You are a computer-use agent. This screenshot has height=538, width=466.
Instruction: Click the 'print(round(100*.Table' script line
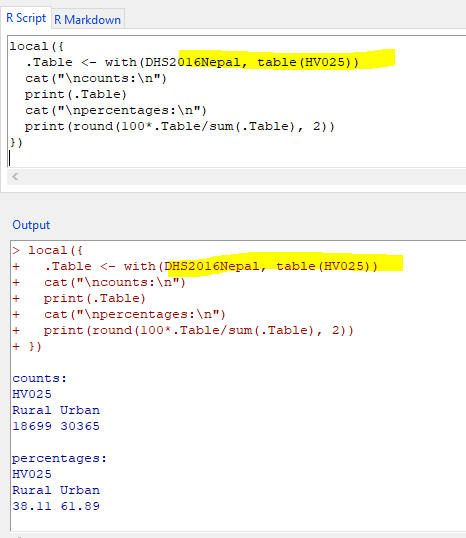[179, 126]
